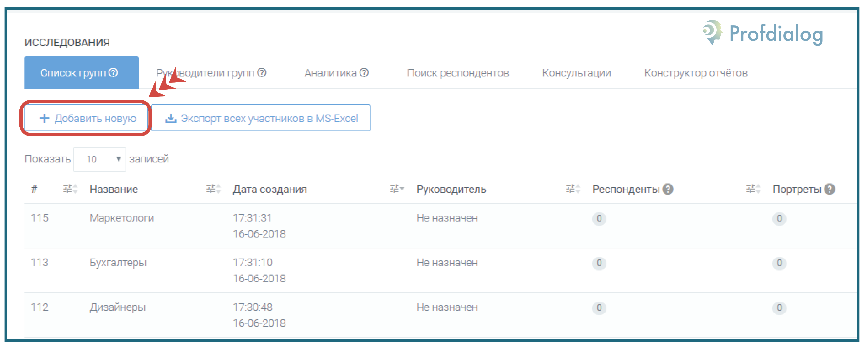Image resolution: width=868 pixels, height=350 pixels.
Task: Click portraits count badge in Бухгалтеры row
Action: point(779,263)
